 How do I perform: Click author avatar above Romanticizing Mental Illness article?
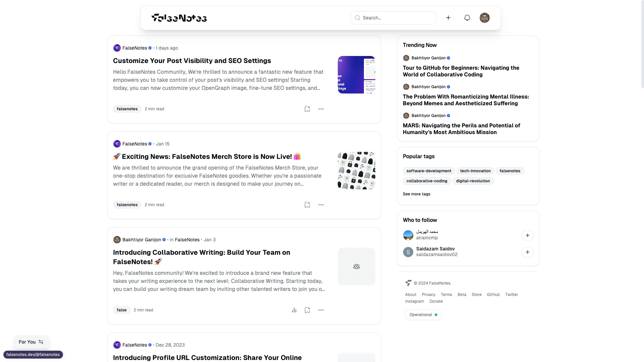[406, 87]
